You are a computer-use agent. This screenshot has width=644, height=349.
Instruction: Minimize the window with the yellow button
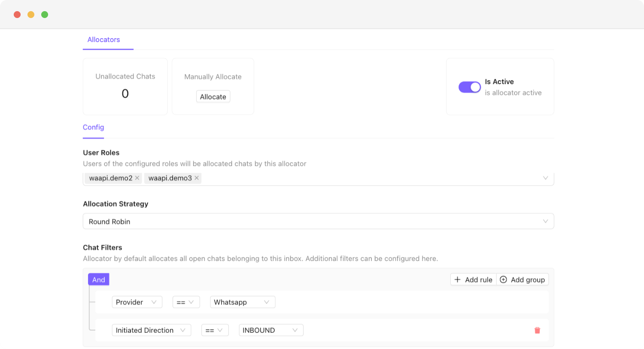click(x=31, y=15)
